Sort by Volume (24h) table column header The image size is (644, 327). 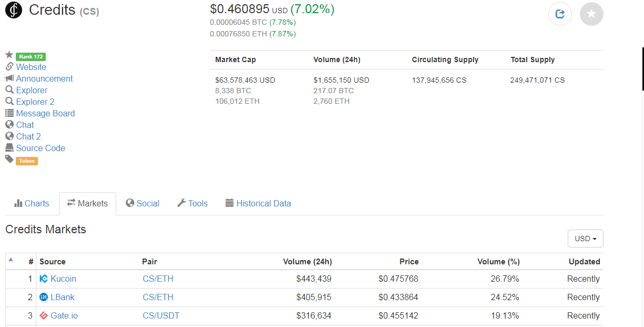pyautogui.click(x=307, y=261)
